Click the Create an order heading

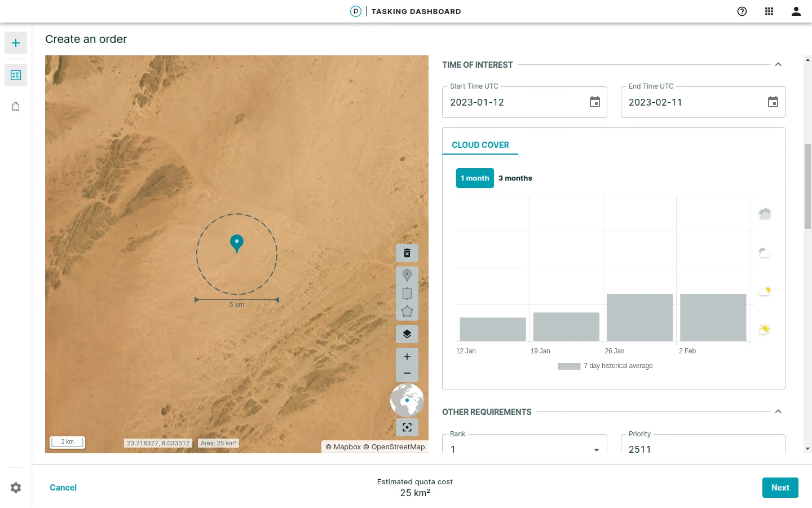[x=86, y=39]
